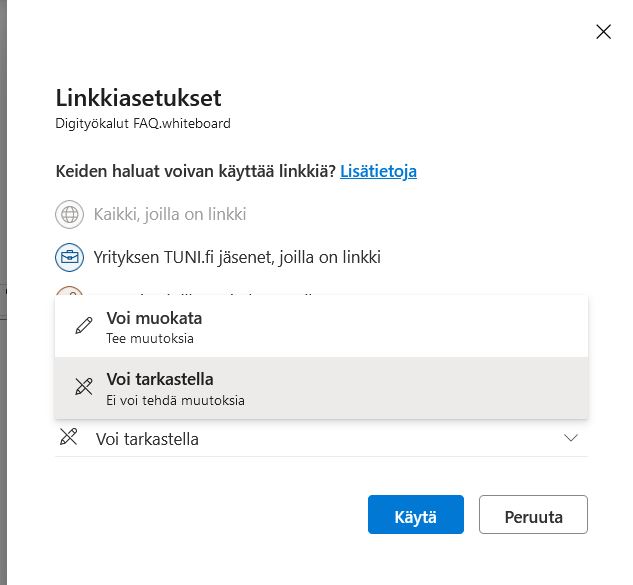Select 'Yrityksen TUNI.fi jäsenet, joilla on linkki'

coord(237,257)
